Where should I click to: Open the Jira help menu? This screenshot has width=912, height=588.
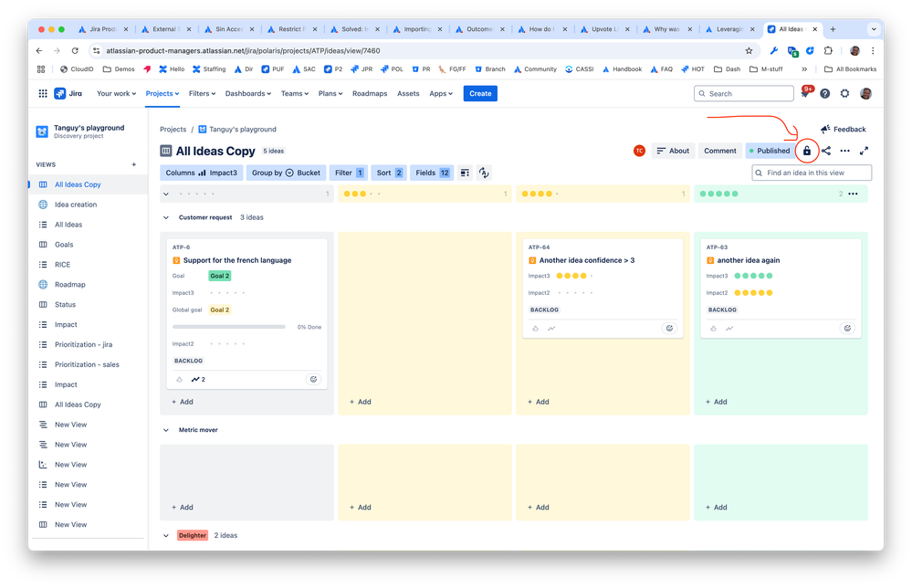point(824,94)
